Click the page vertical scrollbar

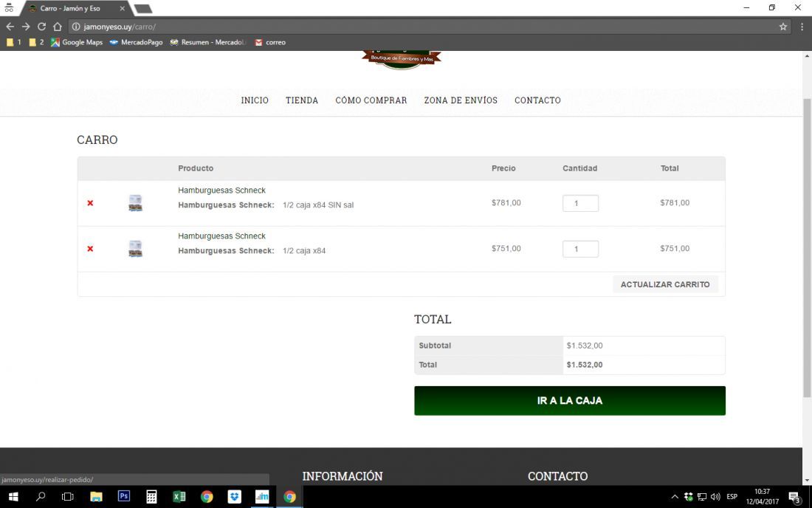pos(807,249)
